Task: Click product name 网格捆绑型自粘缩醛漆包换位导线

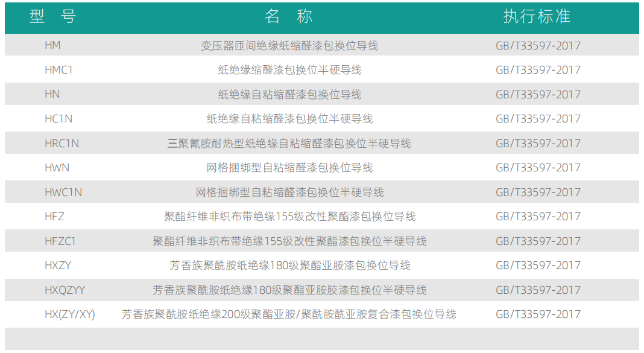Action: click(289, 168)
